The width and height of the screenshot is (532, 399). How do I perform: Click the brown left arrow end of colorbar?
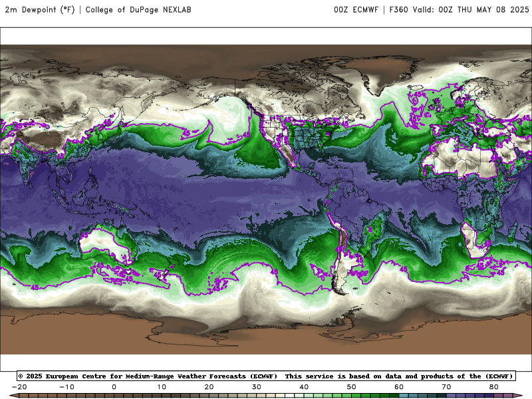(x=13, y=396)
